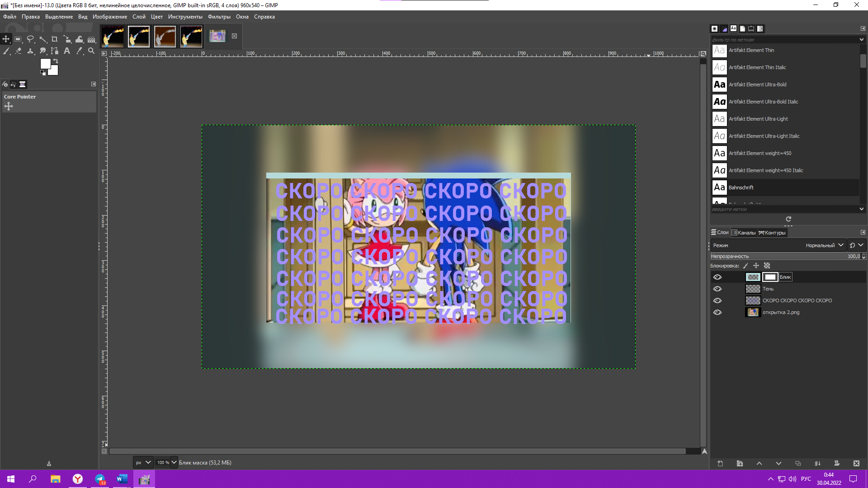Delete the selected layer button
This screenshot has height=488, width=868.
click(x=856, y=464)
